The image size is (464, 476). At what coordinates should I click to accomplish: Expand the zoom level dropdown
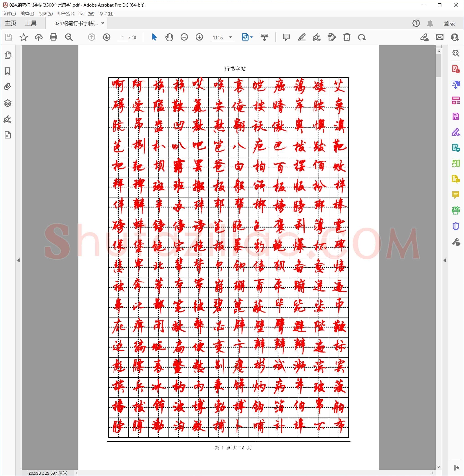click(x=230, y=37)
